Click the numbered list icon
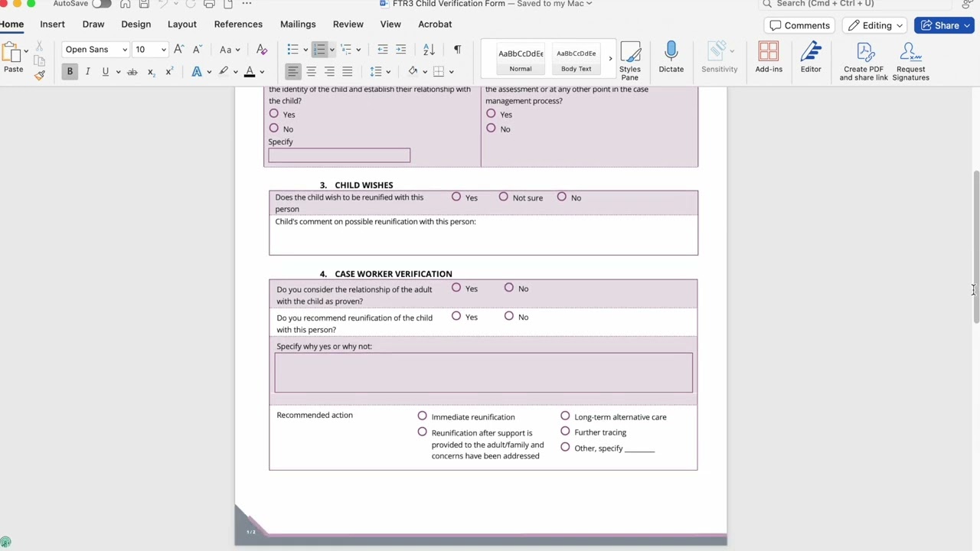 click(x=319, y=49)
